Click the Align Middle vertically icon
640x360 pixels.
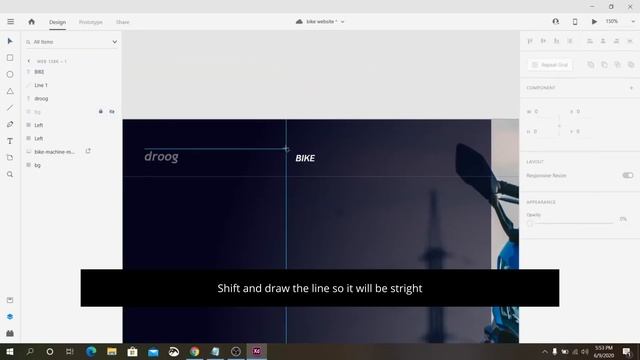point(543,41)
